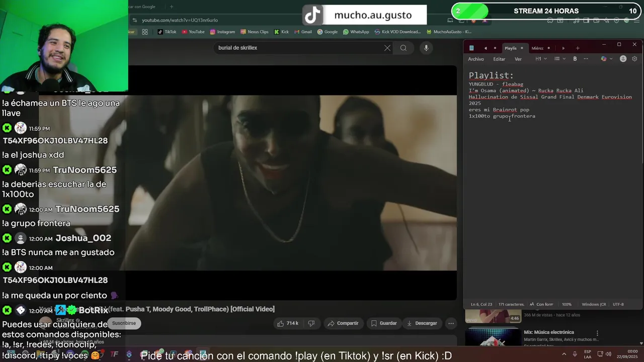Click the Mix: Música electrónica thumbnail
Image resolution: width=644 pixels, height=362 pixels.
point(493,337)
